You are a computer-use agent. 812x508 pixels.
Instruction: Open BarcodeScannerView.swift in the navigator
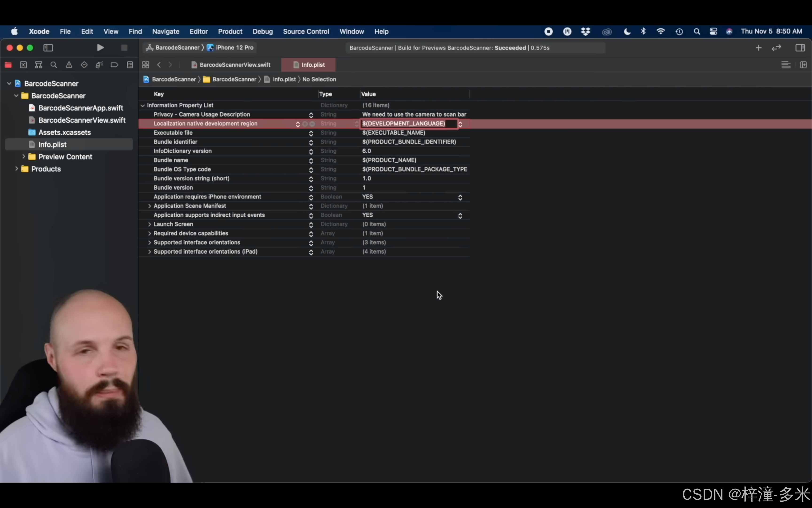tap(82, 120)
